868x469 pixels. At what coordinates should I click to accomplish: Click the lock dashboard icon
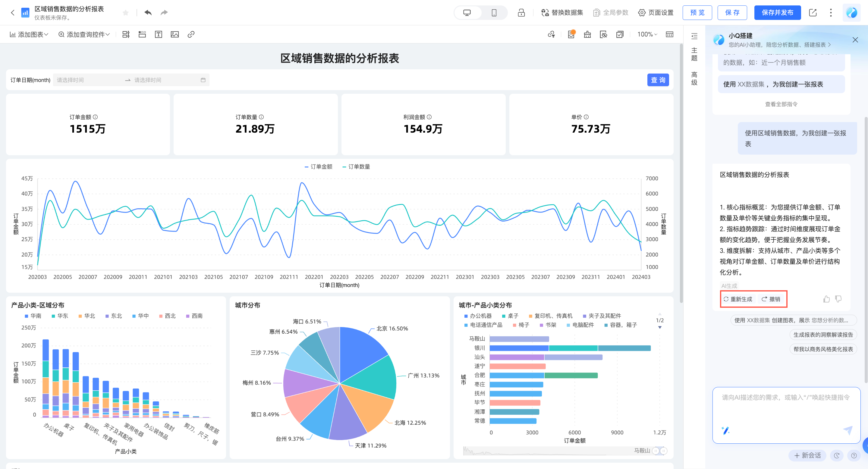[521, 13]
